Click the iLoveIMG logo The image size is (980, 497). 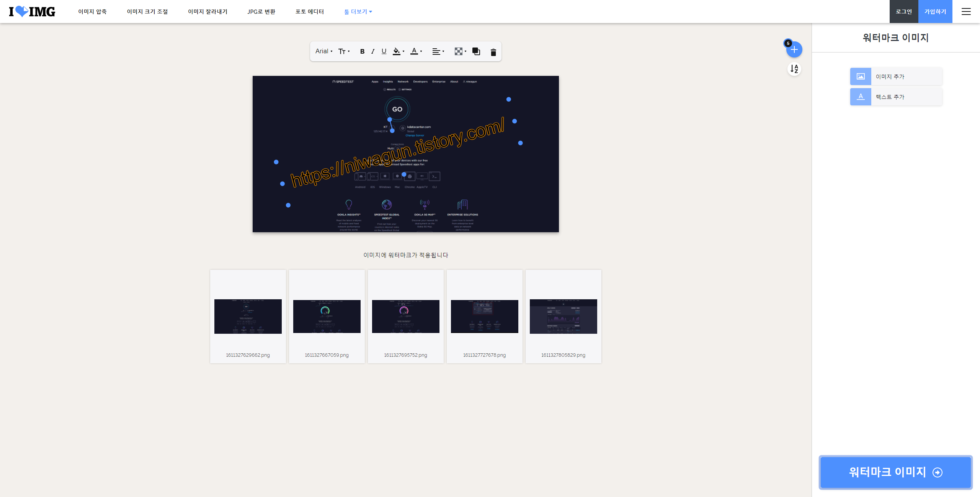pos(32,11)
